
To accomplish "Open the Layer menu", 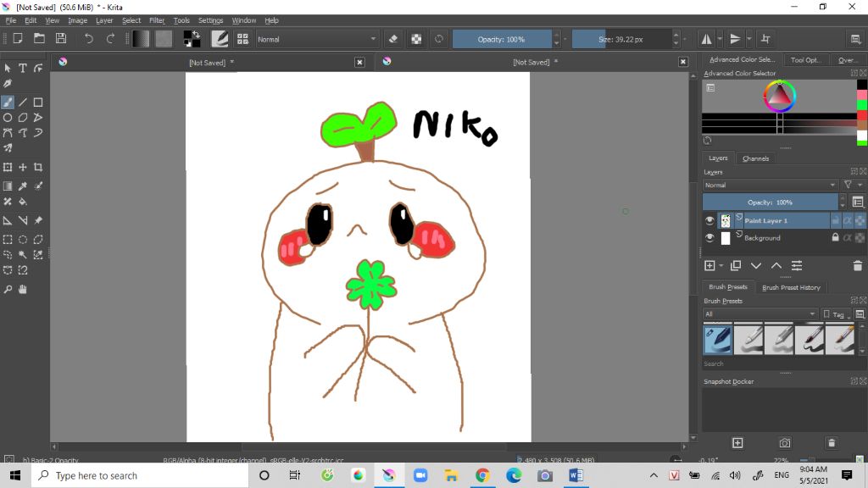I will (104, 20).
